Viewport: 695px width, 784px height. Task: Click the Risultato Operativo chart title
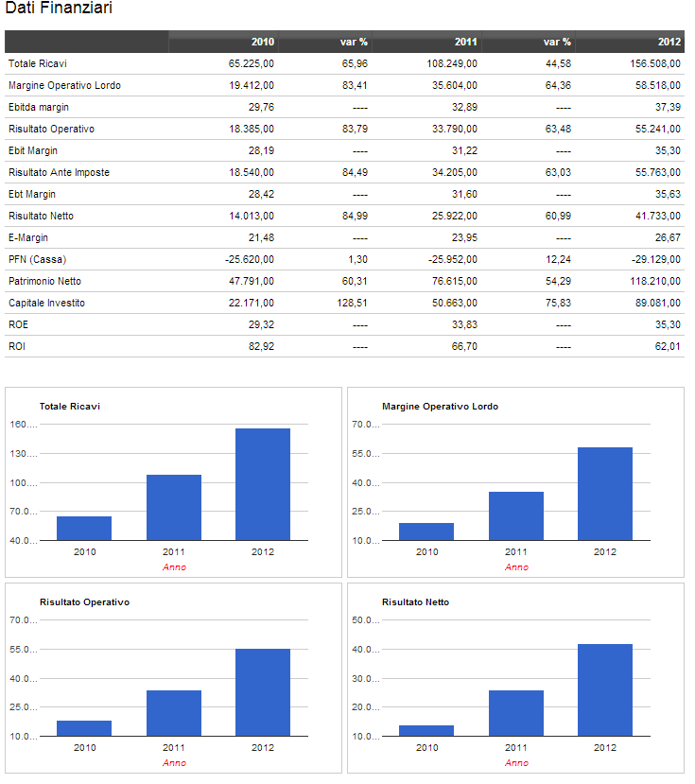tap(84, 602)
